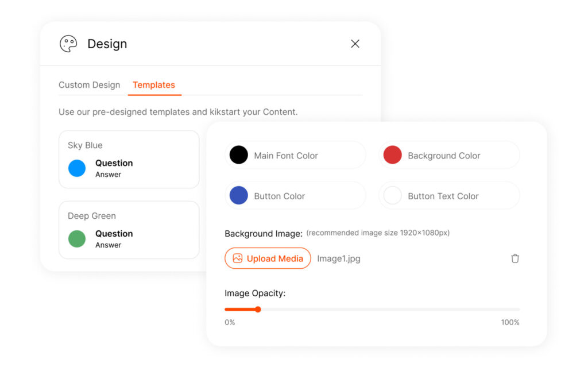Screen dimensions: 588x367
Task: Open Background Color selection field
Action: point(448,154)
